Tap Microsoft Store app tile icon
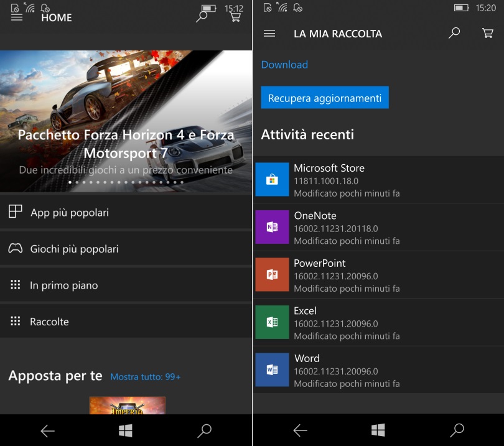 pos(273,179)
